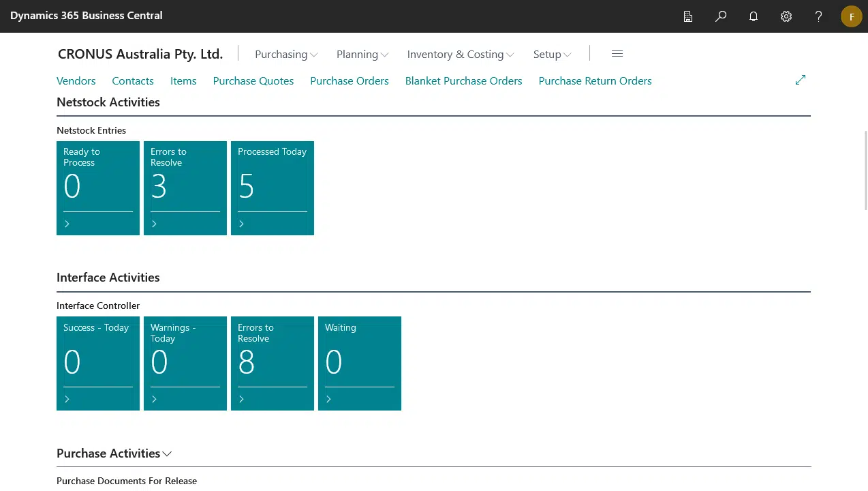Click arrow on Warnings - Today tile
Image resolution: width=868 pixels, height=491 pixels.
[x=154, y=399]
